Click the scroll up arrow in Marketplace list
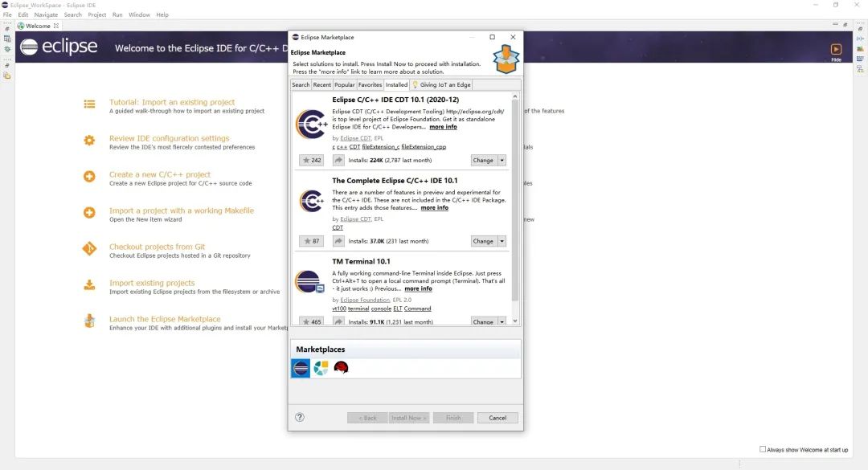 point(515,96)
